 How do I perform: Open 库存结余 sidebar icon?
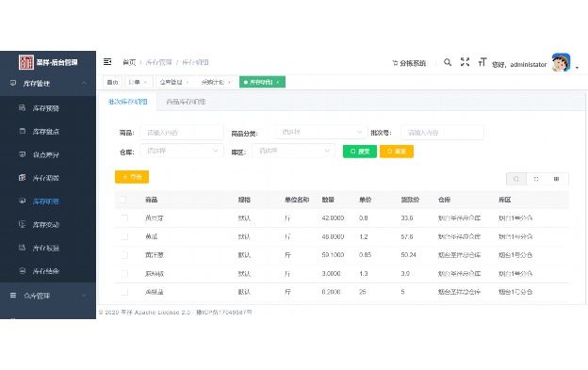[x=22, y=271]
